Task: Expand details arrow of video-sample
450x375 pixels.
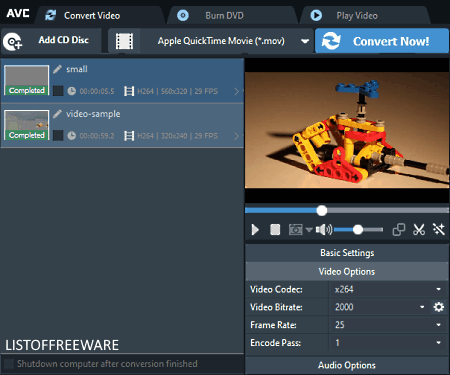Action: pos(237,136)
